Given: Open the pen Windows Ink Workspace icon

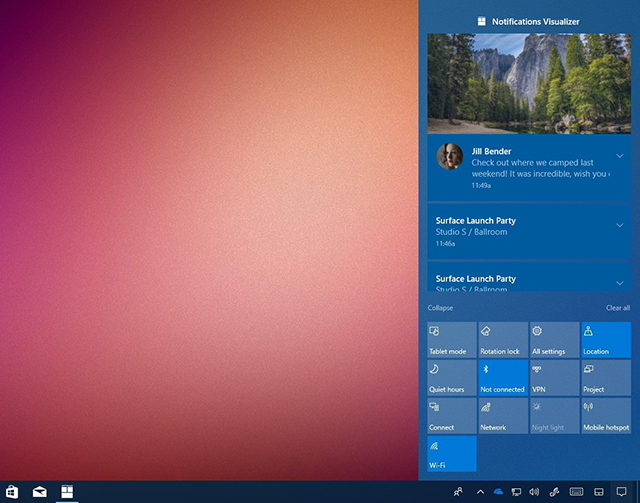Looking at the screenshot, I should (x=554, y=492).
